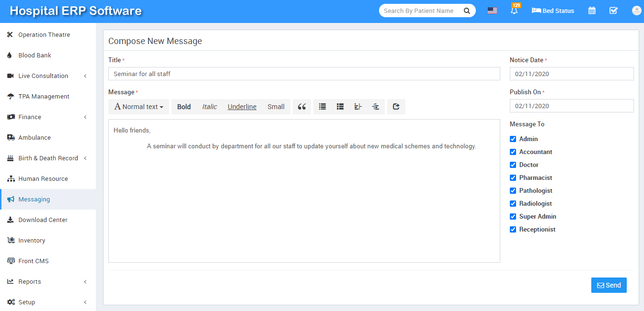Viewport: 644px width, 311px height.
Task: Insert an unordered list in message editor
Action: click(x=322, y=107)
